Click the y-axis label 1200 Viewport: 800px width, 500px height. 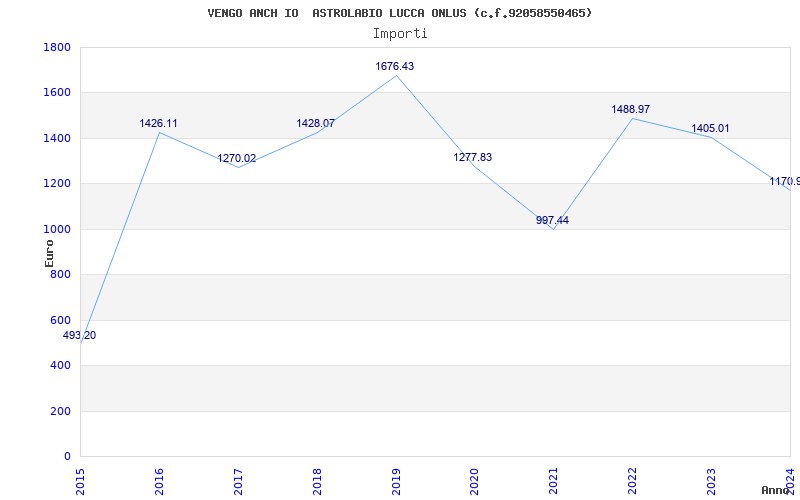click(x=57, y=184)
